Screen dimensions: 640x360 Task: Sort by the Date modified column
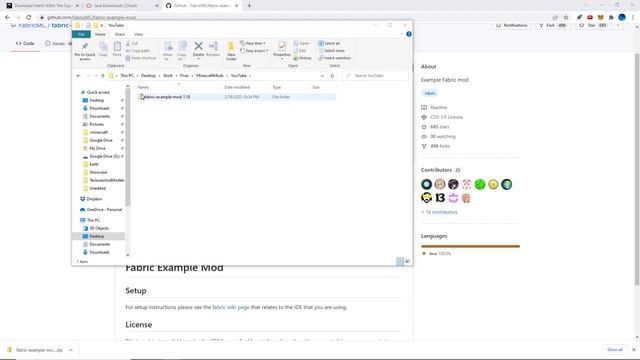[237, 87]
